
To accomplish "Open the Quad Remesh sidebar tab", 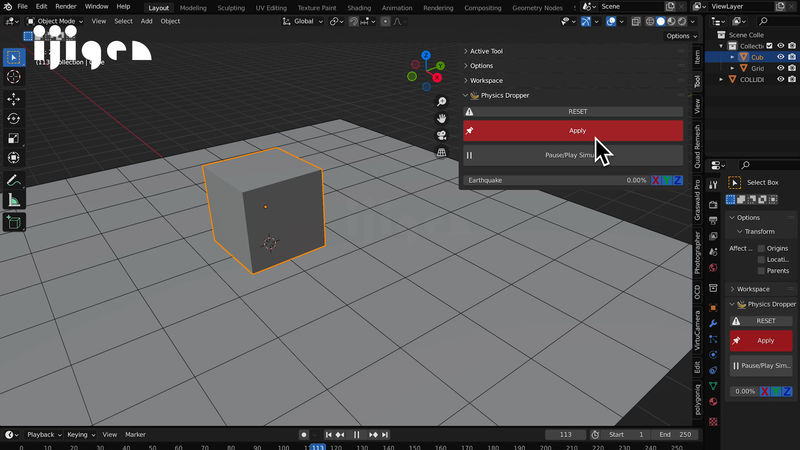I will click(697, 146).
